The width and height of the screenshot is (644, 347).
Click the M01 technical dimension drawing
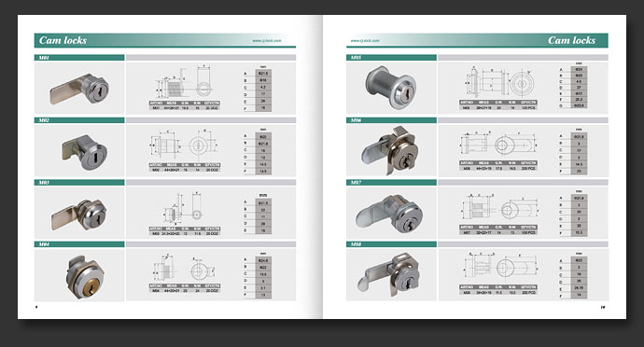185,87
